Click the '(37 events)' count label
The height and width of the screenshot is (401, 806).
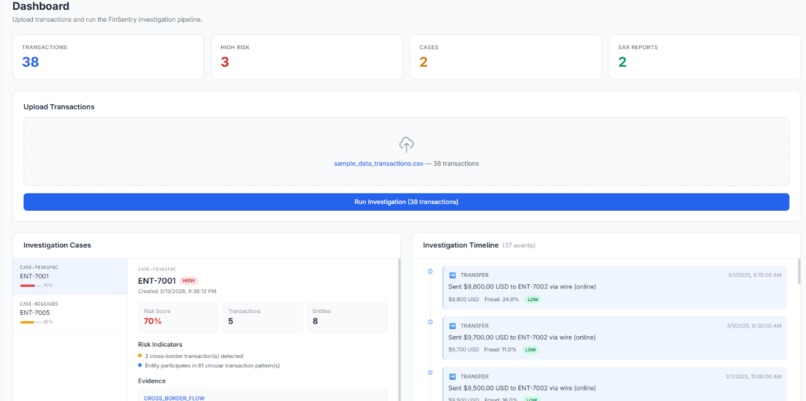click(x=519, y=246)
